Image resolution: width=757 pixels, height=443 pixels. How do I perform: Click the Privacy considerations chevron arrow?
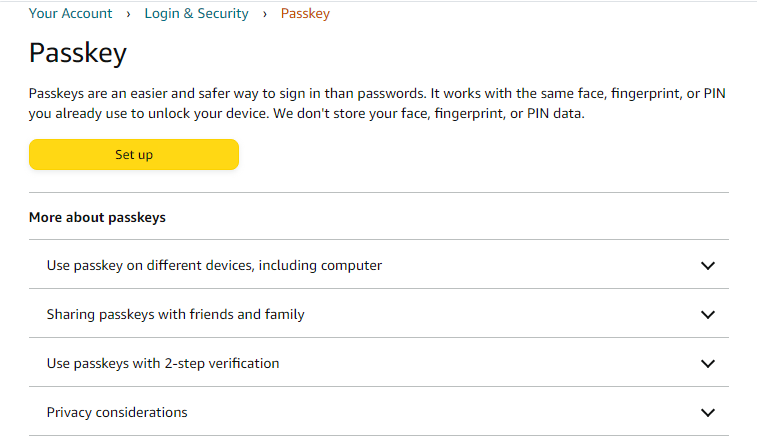click(708, 412)
